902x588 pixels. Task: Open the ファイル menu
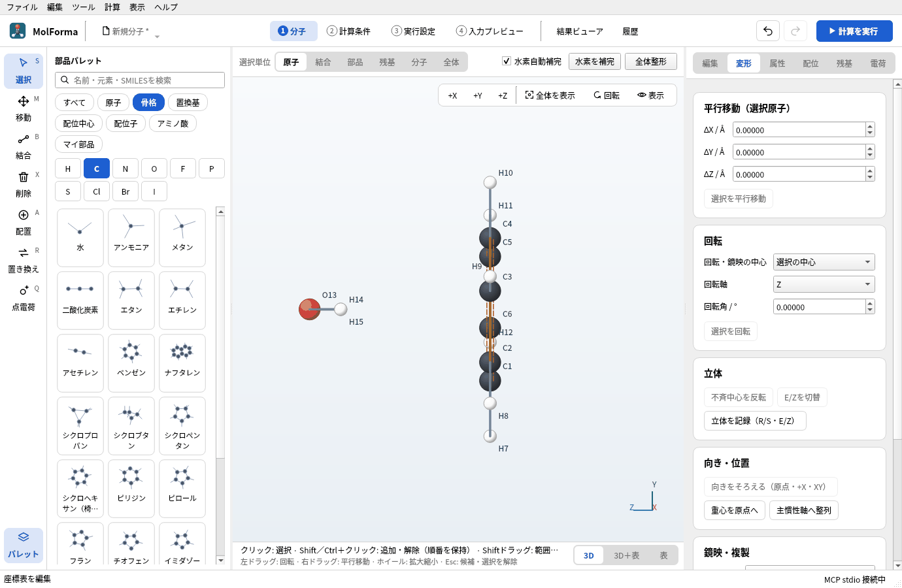click(22, 7)
